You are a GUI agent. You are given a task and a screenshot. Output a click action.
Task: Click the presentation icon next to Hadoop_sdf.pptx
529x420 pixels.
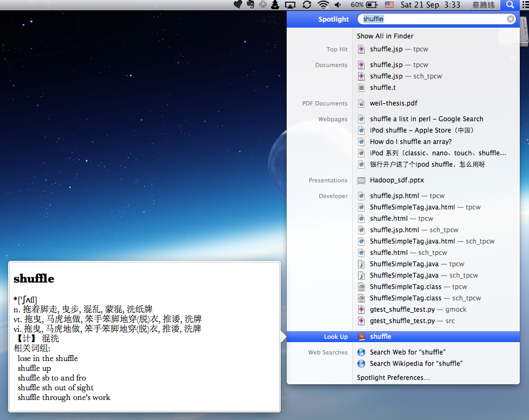(x=361, y=180)
